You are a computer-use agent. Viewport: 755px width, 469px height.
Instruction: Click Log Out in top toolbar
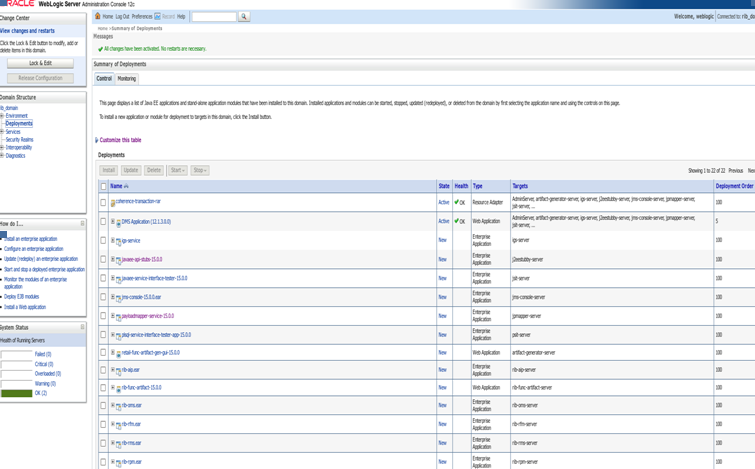(x=122, y=16)
